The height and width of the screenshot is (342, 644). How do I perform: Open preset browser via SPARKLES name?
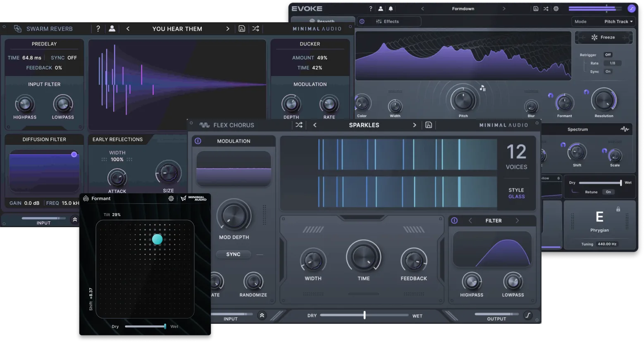click(x=364, y=125)
